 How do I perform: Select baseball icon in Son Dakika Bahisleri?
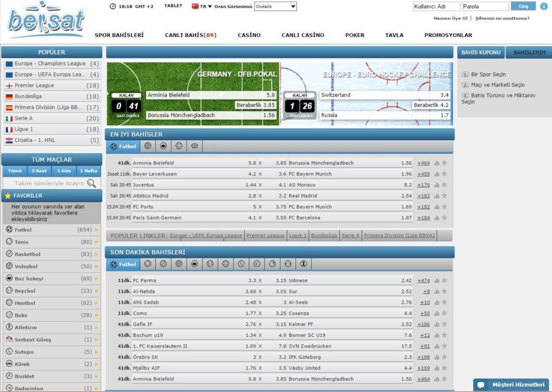click(210, 264)
